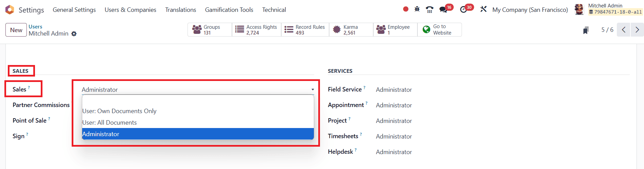Open Users & Companies menu

pos(130,10)
